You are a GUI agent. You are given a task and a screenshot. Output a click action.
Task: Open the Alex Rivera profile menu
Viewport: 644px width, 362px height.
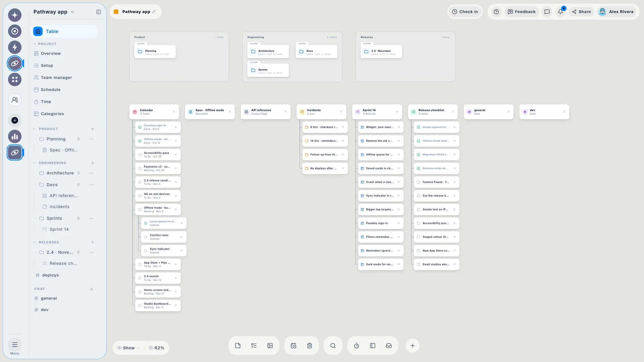coord(616,12)
